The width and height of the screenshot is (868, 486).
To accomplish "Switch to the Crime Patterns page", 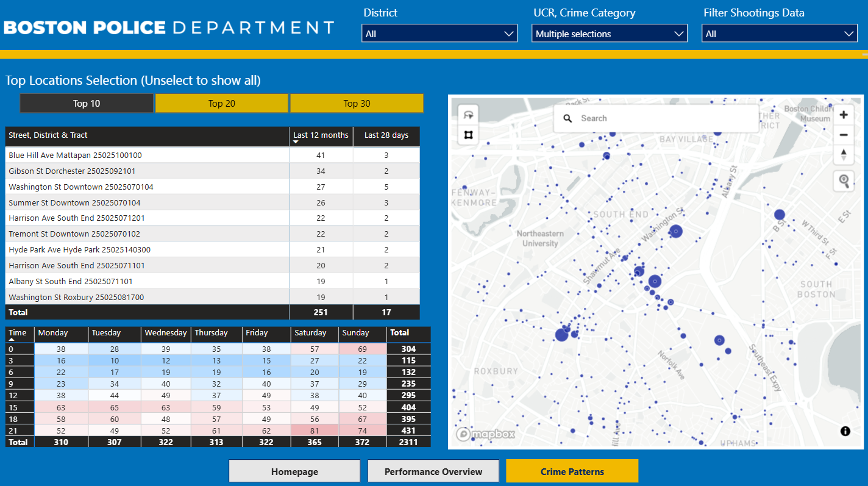I will pyautogui.click(x=572, y=471).
